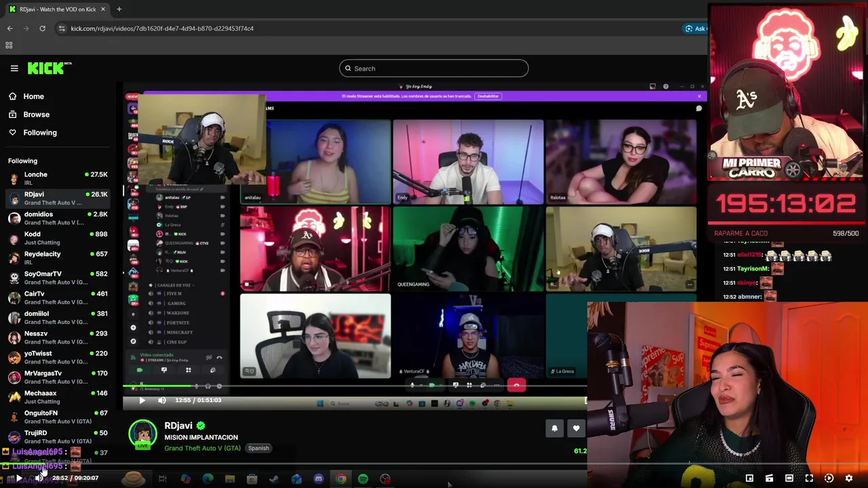
Task: Open Lonche's channel in Following list
Action: tap(58, 178)
